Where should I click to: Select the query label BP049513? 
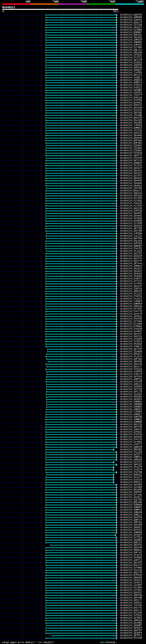coord(8,7)
